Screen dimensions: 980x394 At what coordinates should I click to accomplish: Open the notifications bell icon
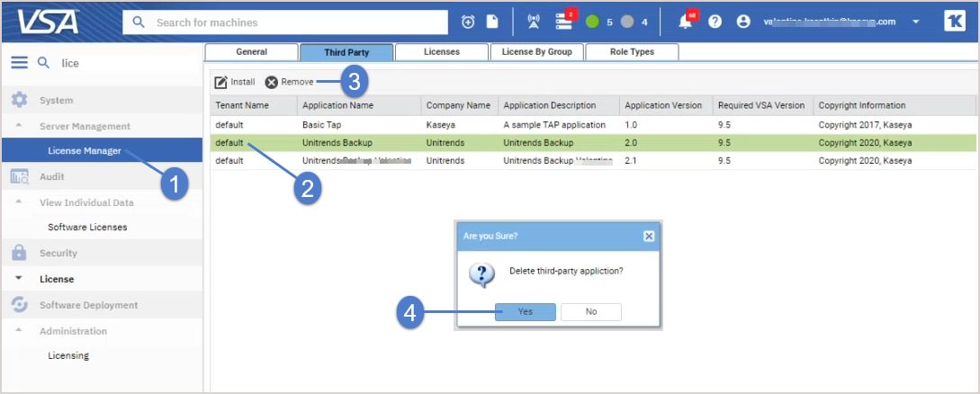[x=686, y=22]
